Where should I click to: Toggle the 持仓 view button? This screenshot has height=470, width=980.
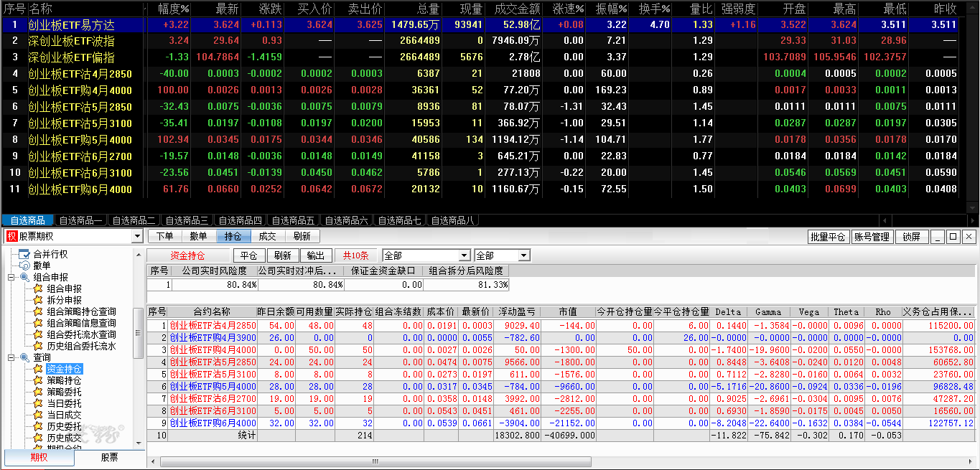[x=233, y=236]
